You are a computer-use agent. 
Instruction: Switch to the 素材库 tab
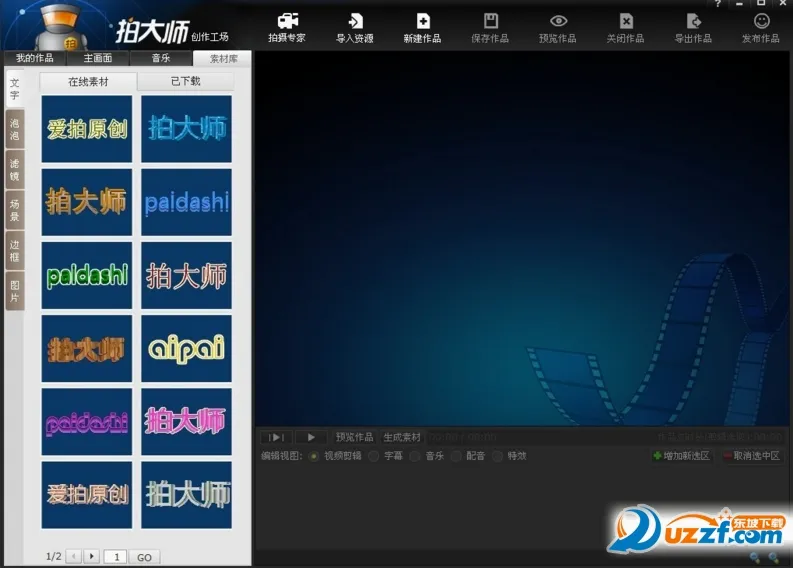(223, 59)
